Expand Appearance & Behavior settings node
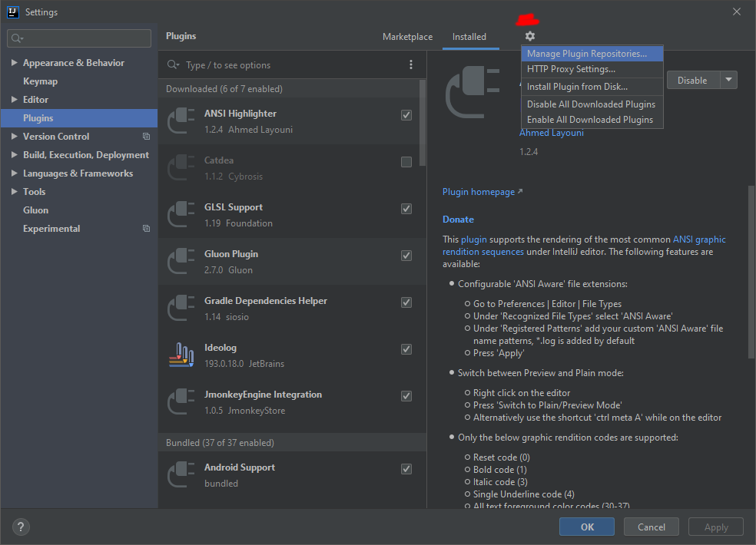The height and width of the screenshot is (545, 756). [x=15, y=63]
